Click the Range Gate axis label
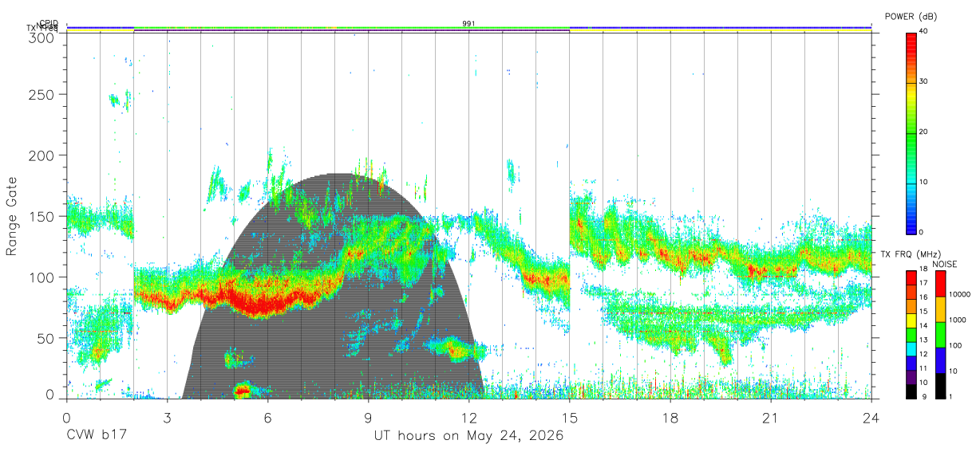Viewport: 980px width, 452px height. (12, 216)
